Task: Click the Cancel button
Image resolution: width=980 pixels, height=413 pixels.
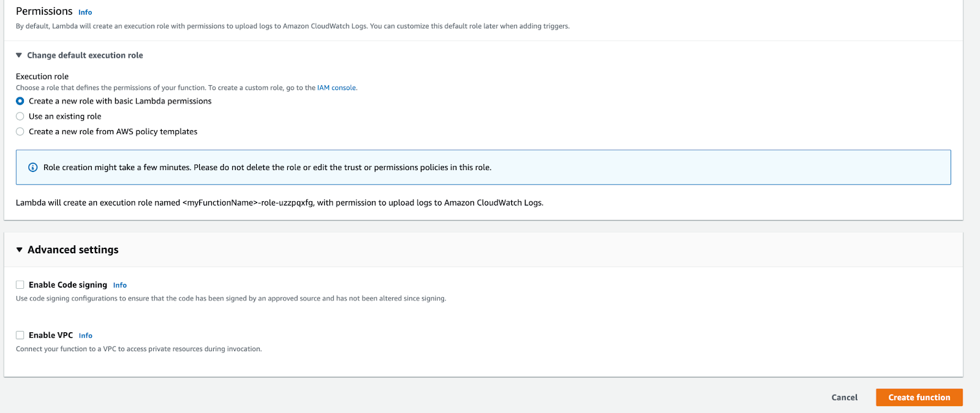Action: pyautogui.click(x=845, y=397)
